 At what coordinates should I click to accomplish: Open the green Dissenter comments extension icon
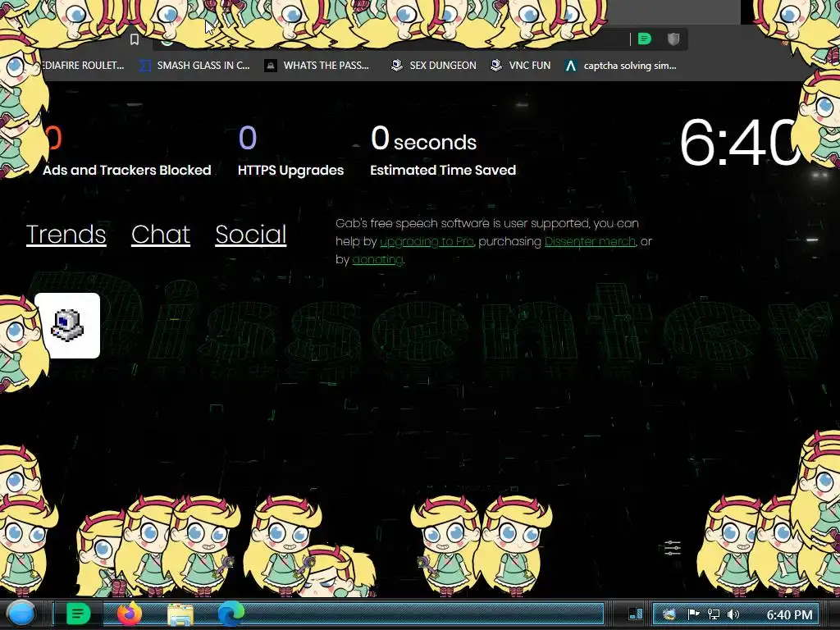pos(645,39)
